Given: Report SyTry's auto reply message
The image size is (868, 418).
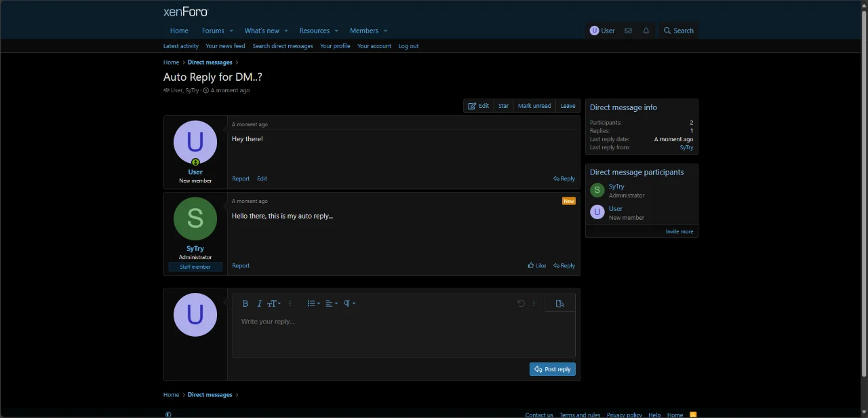Looking at the screenshot, I should pos(241,266).
